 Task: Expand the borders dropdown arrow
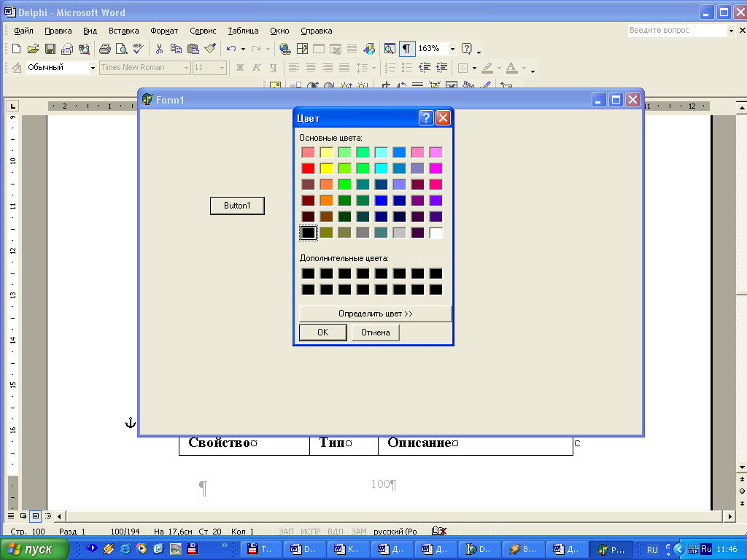474,68
